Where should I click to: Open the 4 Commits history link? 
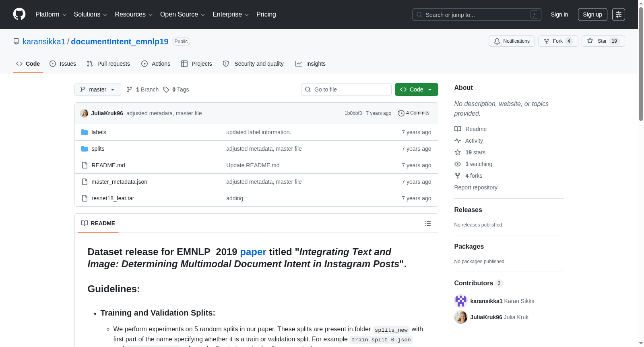pos(414,113)
